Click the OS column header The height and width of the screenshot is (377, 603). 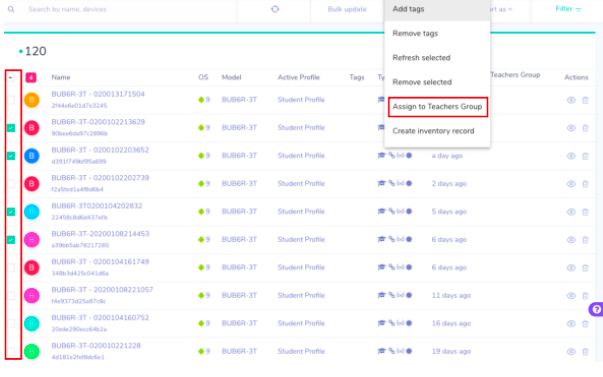(x=203, y=77)
